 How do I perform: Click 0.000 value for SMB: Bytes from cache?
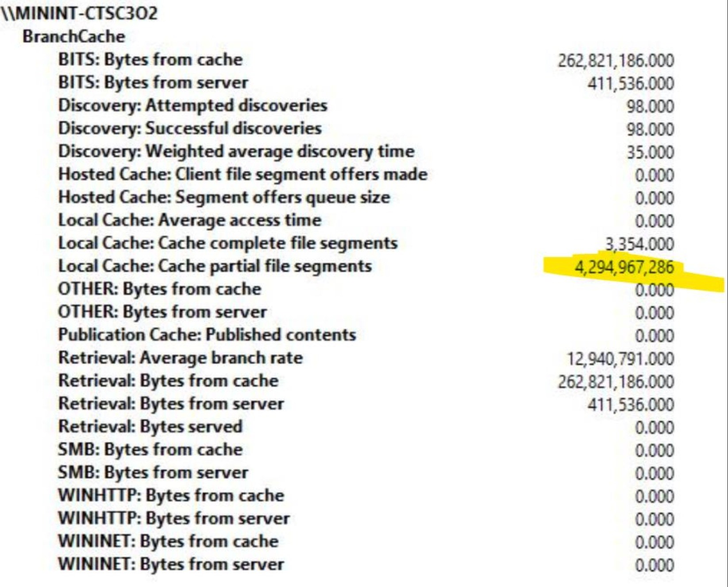pos(655,451)
